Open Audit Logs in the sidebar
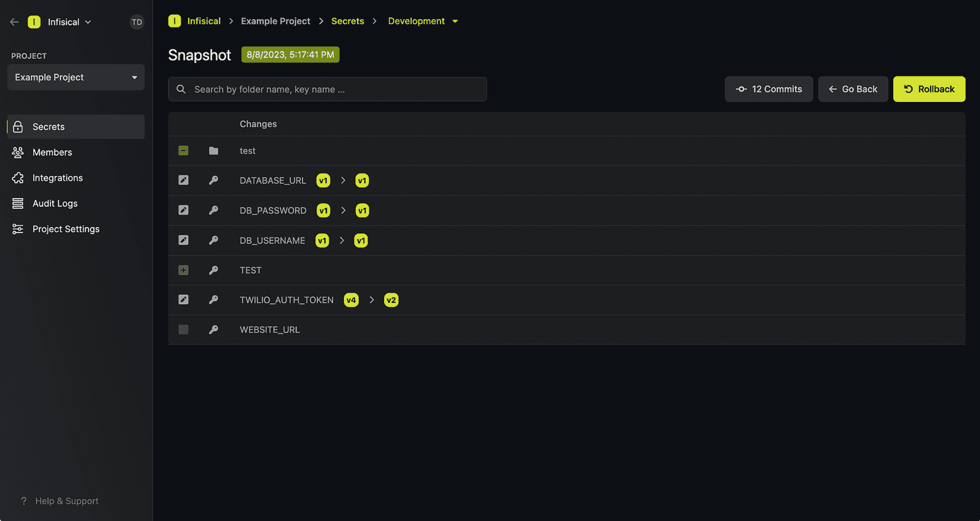Image resolution: width=980 pixels, height=521 pixels. click(55, 203)
